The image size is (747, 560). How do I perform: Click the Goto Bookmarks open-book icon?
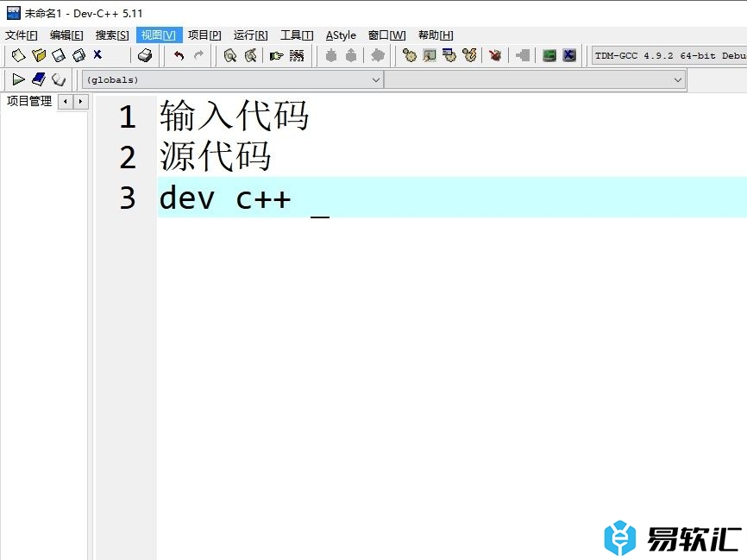(59, 79)
